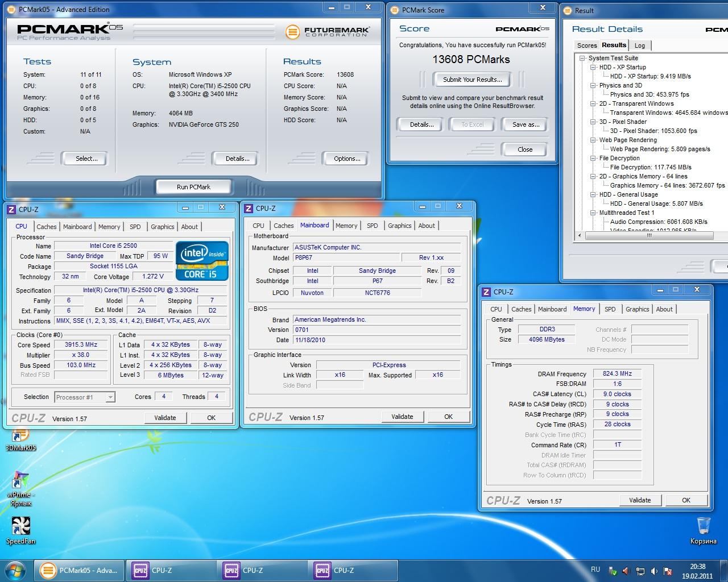The image size is (728, 582).
Task: Click the DRAM Frequency 824.3 MHz field
Action: pos(617,373)
